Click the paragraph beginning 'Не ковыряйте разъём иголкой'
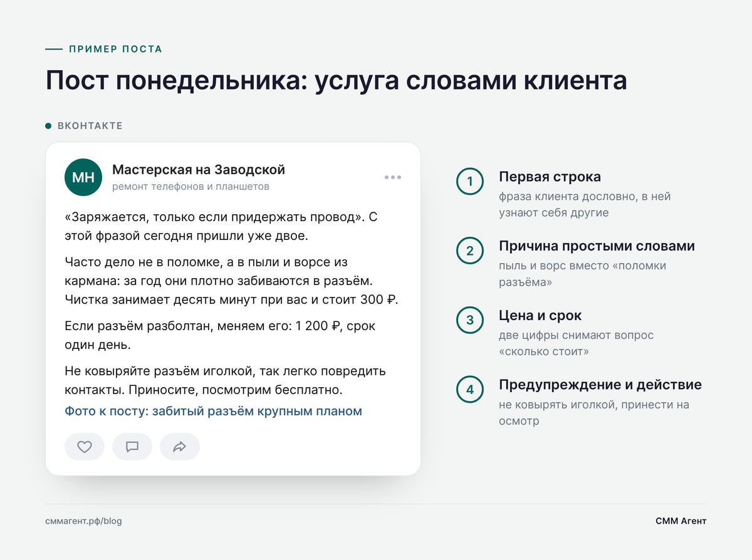Screen dimensions: 752x560 tap(225, 380)
